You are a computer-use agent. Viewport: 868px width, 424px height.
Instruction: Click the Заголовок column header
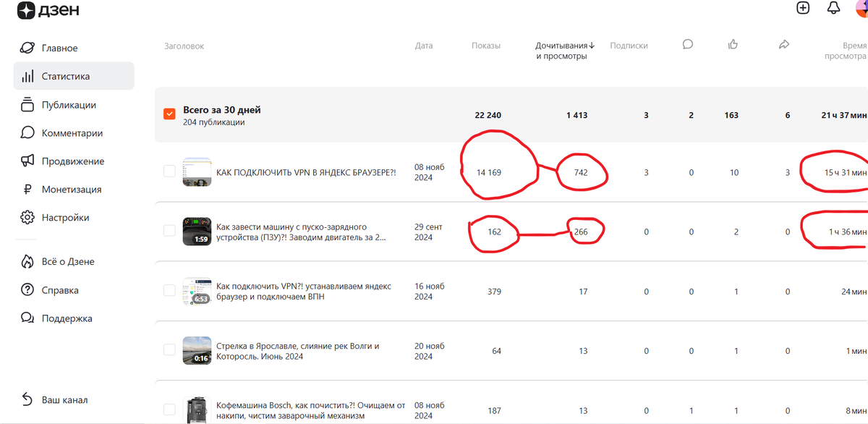[x=184, y=46]
